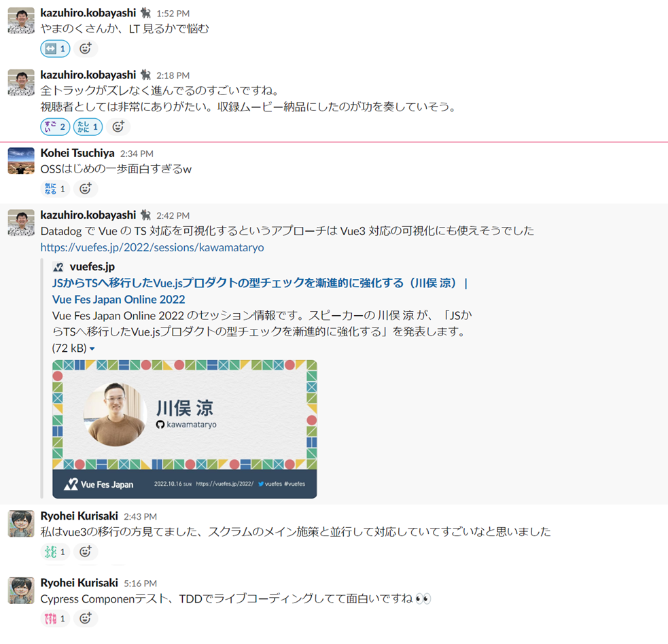668x644 pixels.
Task: Add reaction to the 1:52 PM message
Action: coord(86,48)
